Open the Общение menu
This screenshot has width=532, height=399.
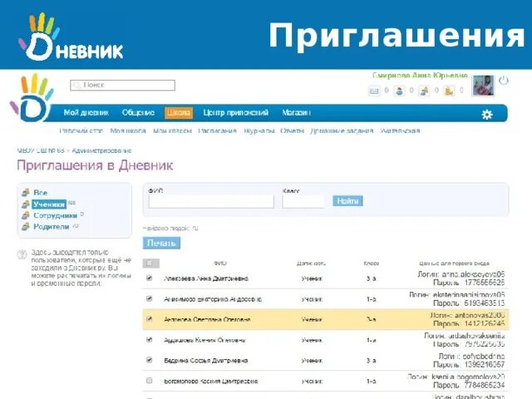pyautogui.click(x=138, y=113)
